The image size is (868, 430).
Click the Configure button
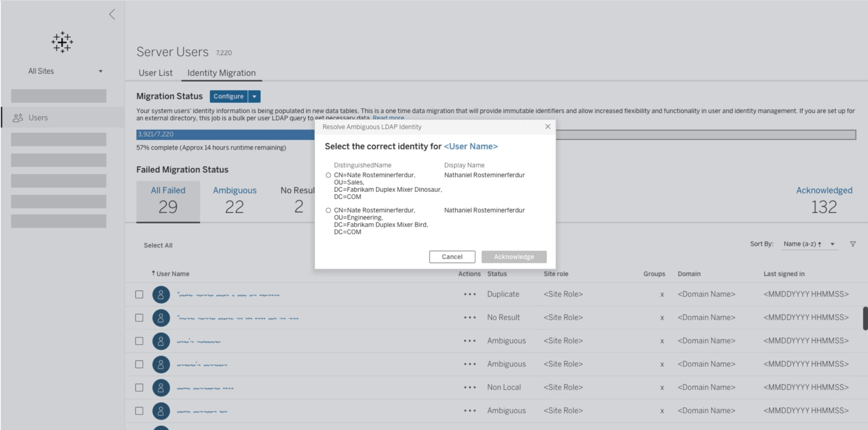click(x=228, y=96)
